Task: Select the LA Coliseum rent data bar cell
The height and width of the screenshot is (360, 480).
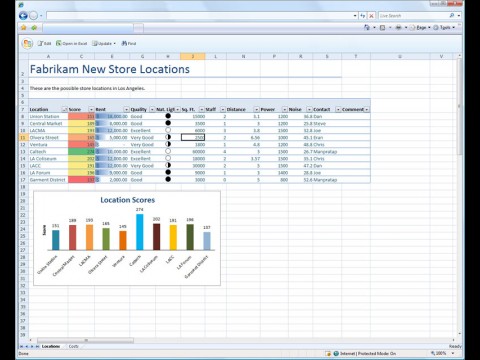Action: point(112,158)
